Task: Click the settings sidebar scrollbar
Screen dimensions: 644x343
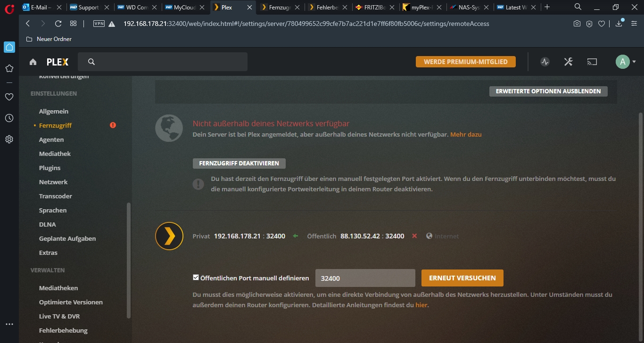Action: pyautogui.click(x=129, y=260)
